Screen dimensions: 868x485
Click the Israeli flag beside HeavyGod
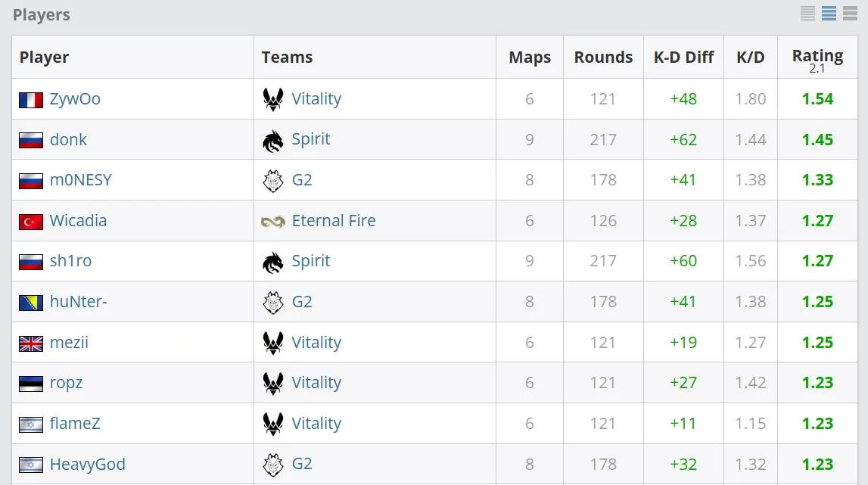point(31,465)
